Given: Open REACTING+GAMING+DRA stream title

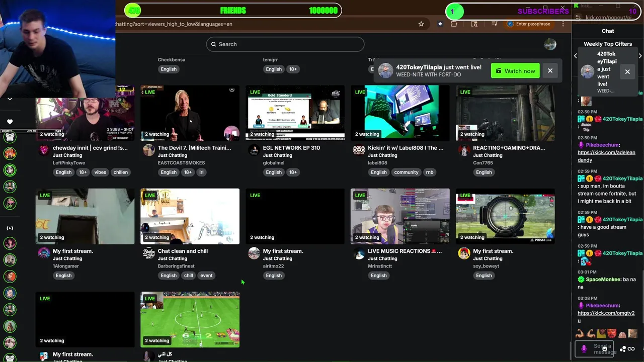Looking at the screenshot, I should tap(509, 148).
